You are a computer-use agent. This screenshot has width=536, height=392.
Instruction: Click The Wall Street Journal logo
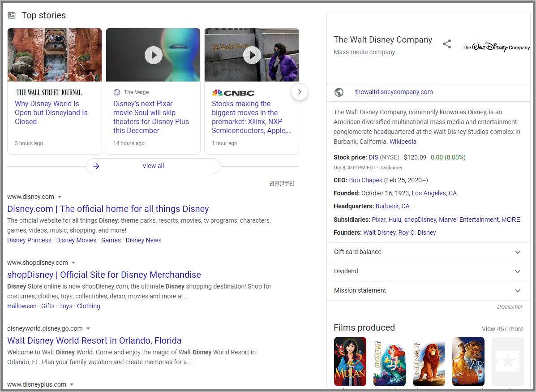click(x=49, y=92)
